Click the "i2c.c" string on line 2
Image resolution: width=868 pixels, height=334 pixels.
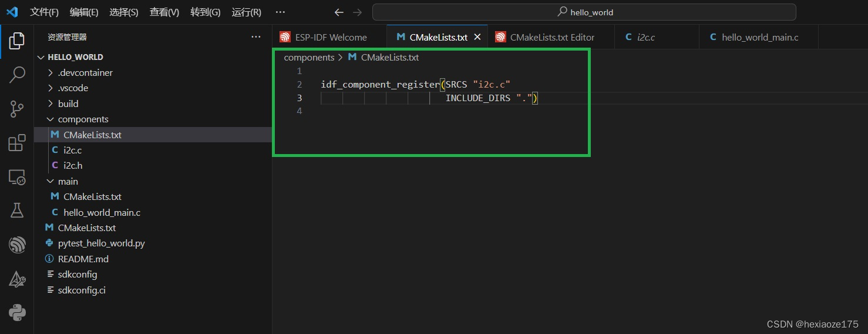click(x=492, y=84)
